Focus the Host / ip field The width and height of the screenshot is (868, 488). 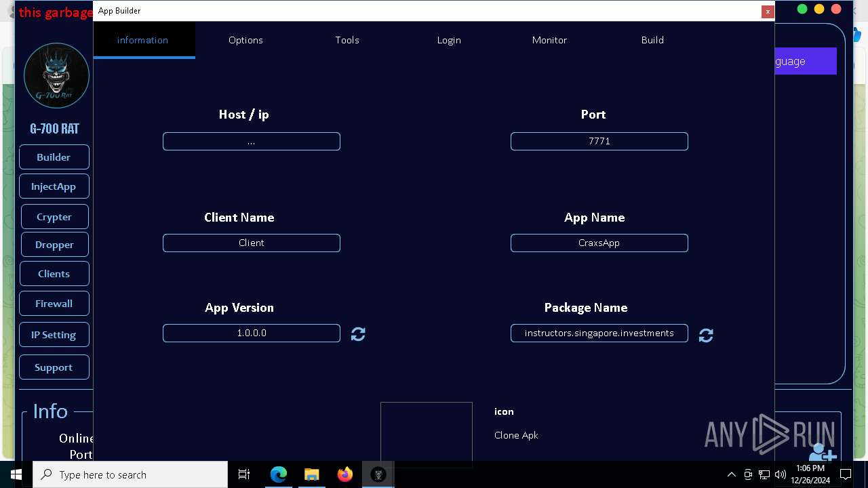tap(252, 142)
